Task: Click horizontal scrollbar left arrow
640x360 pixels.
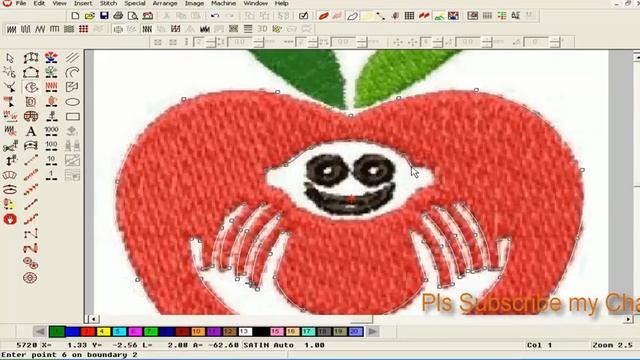Action: 93,319
